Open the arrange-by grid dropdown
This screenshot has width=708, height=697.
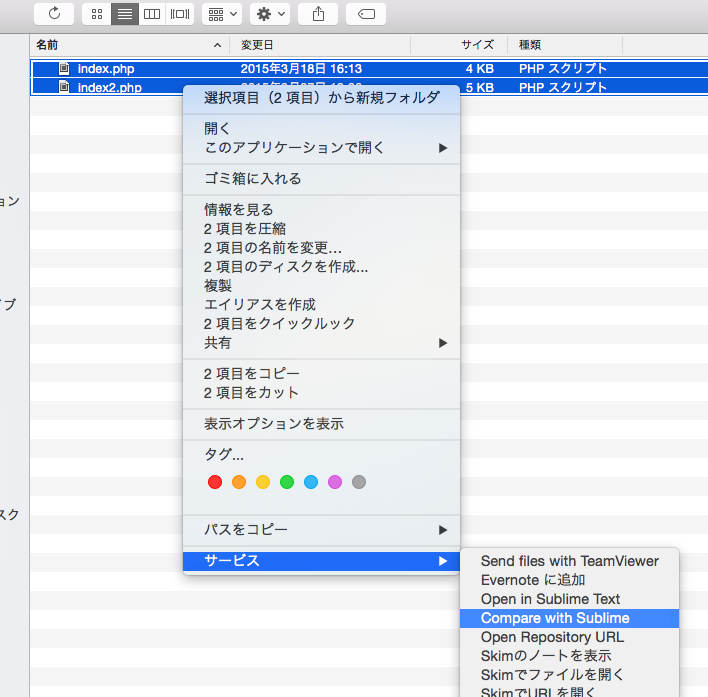click(x=222, y=14)
